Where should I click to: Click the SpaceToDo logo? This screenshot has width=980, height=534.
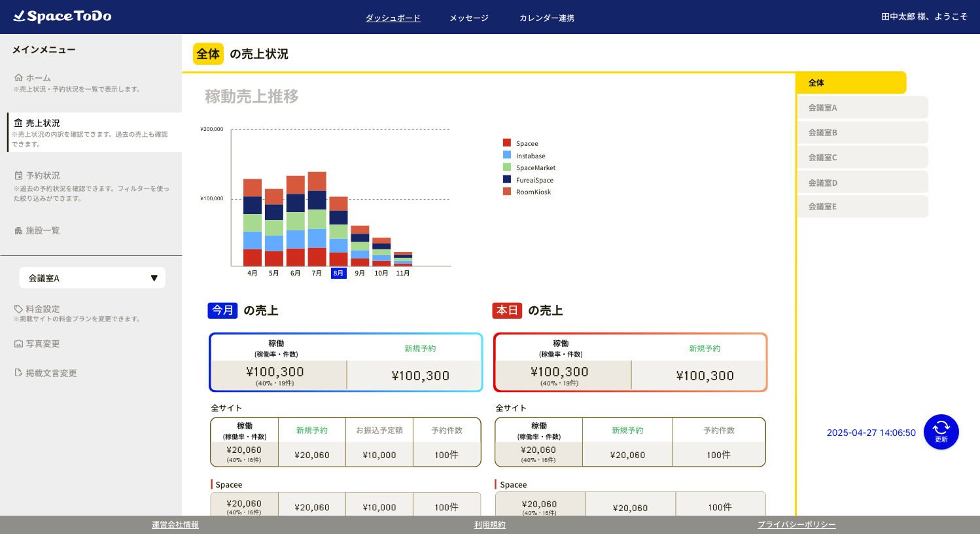tap(62, 16)
